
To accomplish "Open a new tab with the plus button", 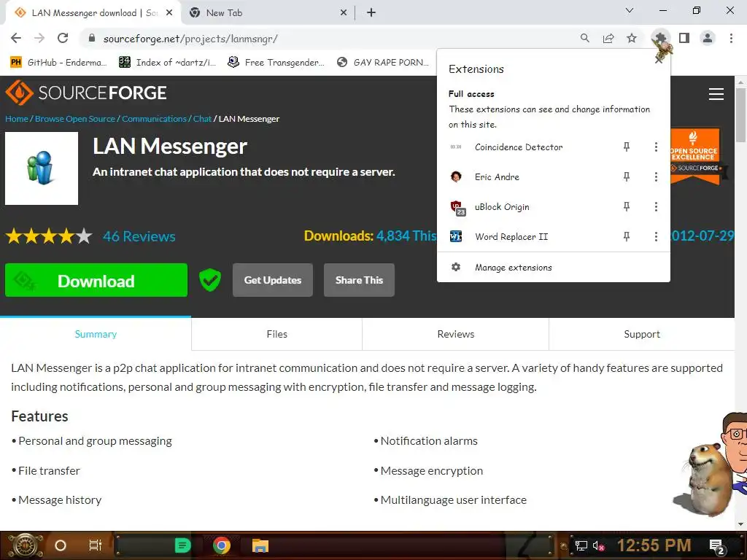I will pyautogui.click(x=371, y=13).
